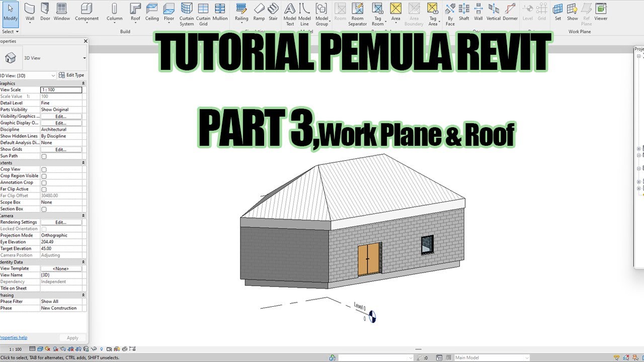Open the Select panel dropdown

[10, 32]
